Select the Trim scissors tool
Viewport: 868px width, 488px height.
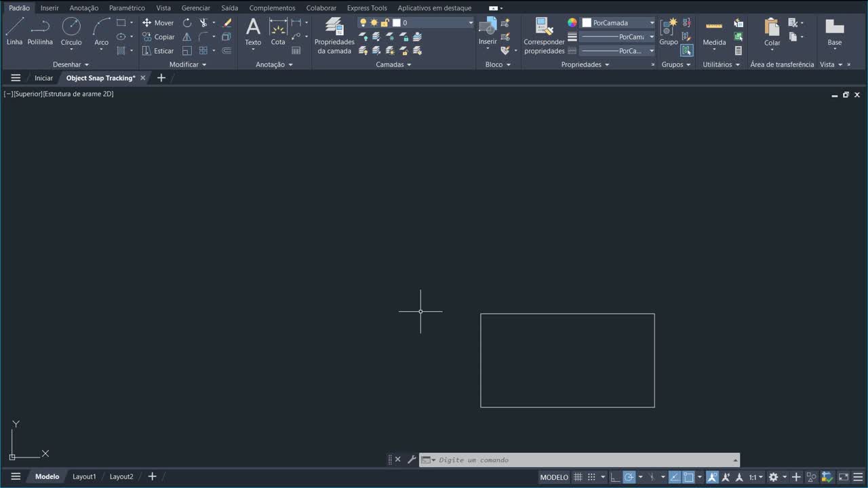click(203, 23)
